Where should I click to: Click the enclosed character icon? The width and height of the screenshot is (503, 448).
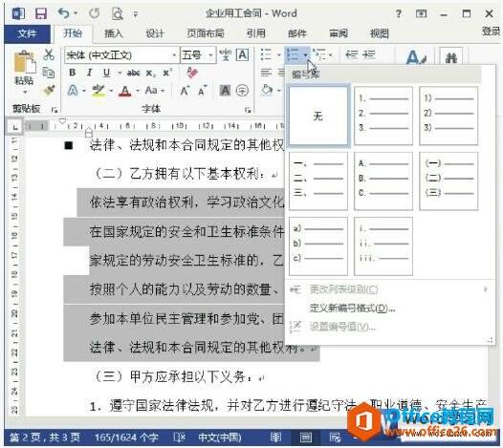(242, 91)
